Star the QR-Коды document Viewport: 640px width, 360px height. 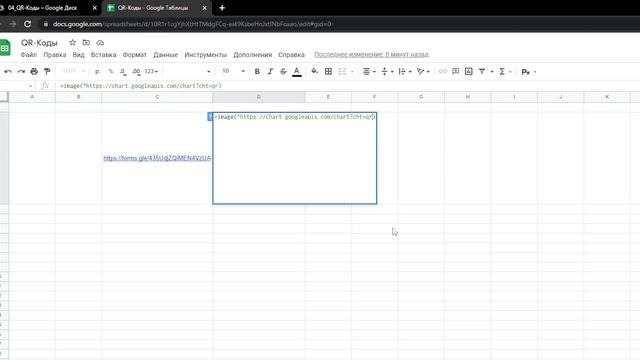[72, 42]
